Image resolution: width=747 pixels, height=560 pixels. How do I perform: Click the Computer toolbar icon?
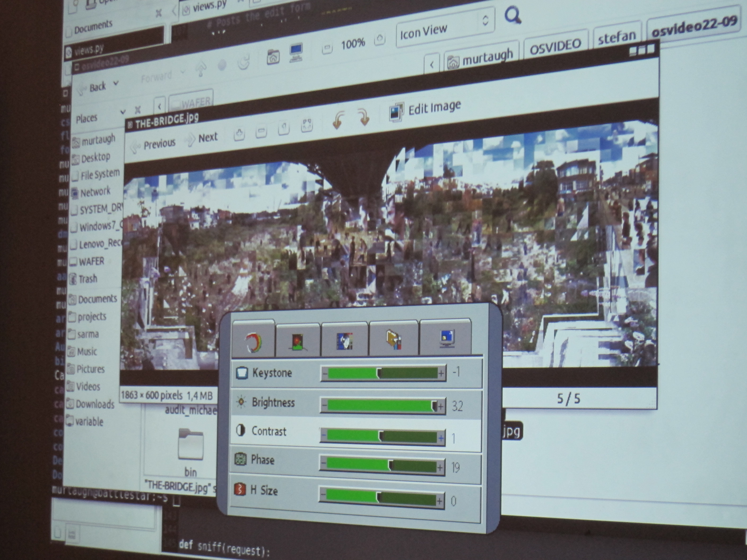coord(296,53)
